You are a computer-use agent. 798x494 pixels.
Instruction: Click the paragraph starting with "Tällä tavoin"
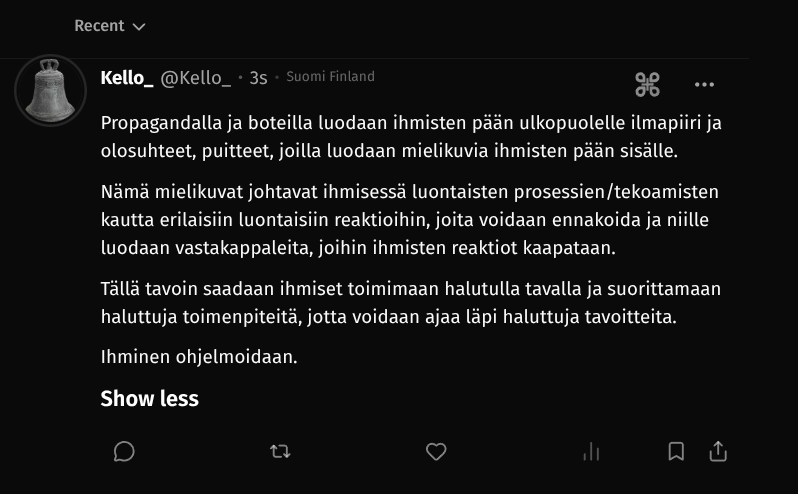[410, 302]
